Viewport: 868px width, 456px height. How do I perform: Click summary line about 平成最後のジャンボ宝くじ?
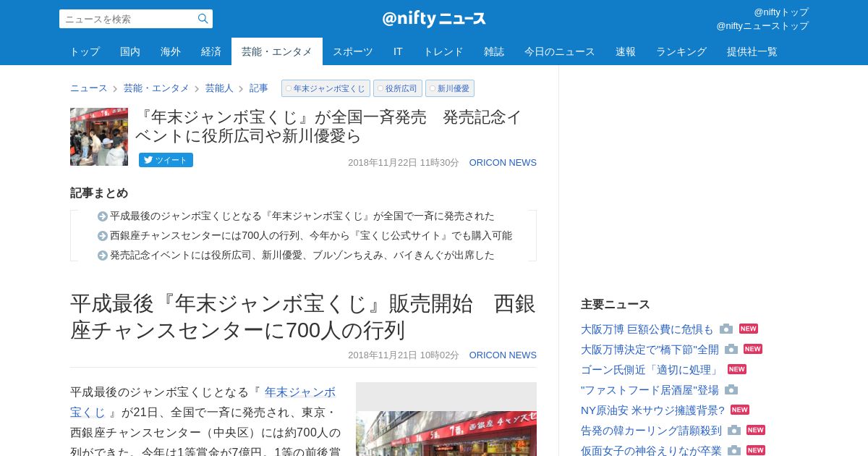tap(302, 216)
